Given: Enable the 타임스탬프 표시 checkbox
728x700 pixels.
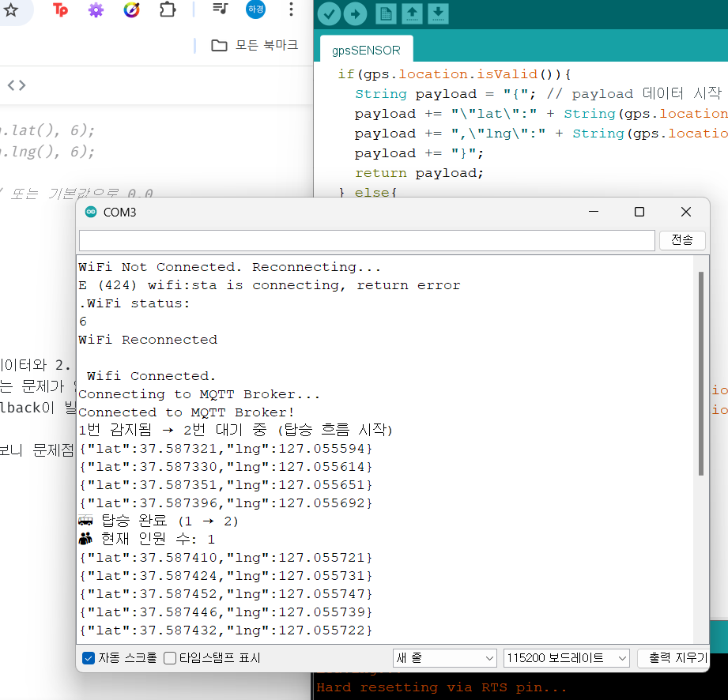Looking at the screenshot, I should pyautogui.click(x=170, y=658).
